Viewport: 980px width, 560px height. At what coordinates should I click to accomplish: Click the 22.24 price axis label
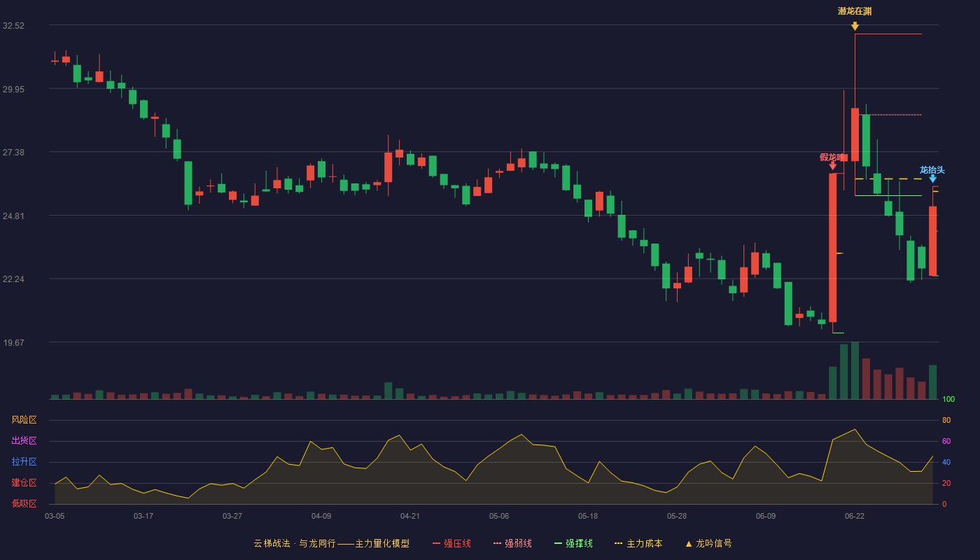tap(13, 279)
